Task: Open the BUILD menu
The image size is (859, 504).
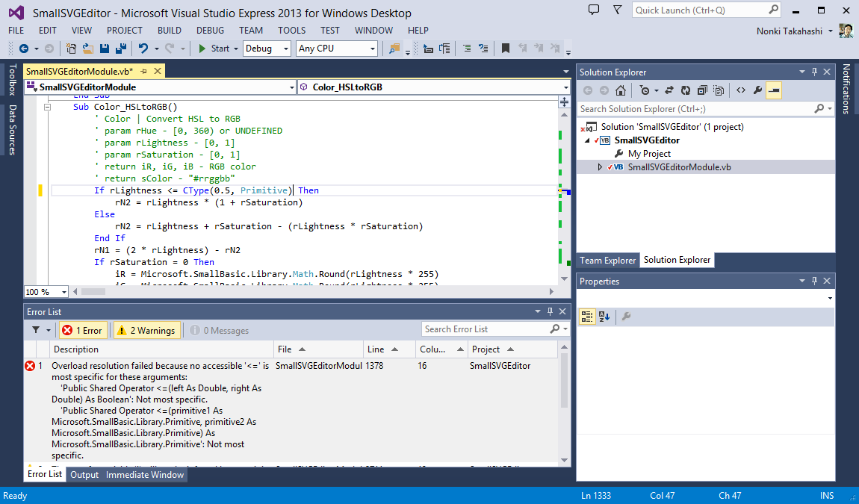Action: pyautogui.click(x=170, y=31)
